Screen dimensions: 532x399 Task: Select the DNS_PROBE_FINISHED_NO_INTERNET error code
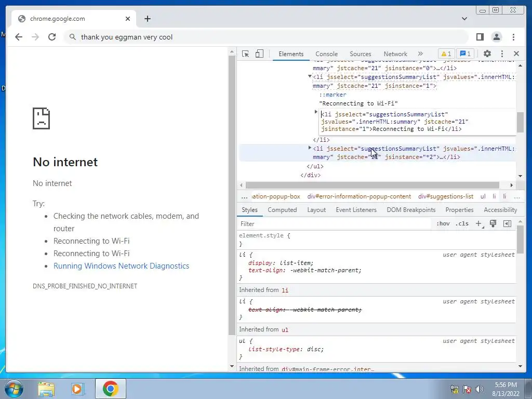click(85, 286)
